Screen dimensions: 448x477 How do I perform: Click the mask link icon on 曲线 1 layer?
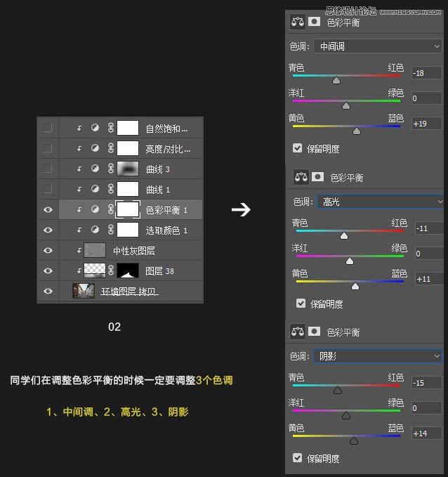111,189
